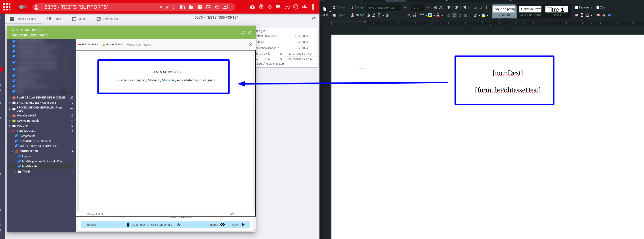Click the increase indent icon
This screenshot has height=239, width=644.
tap(475, 8)
